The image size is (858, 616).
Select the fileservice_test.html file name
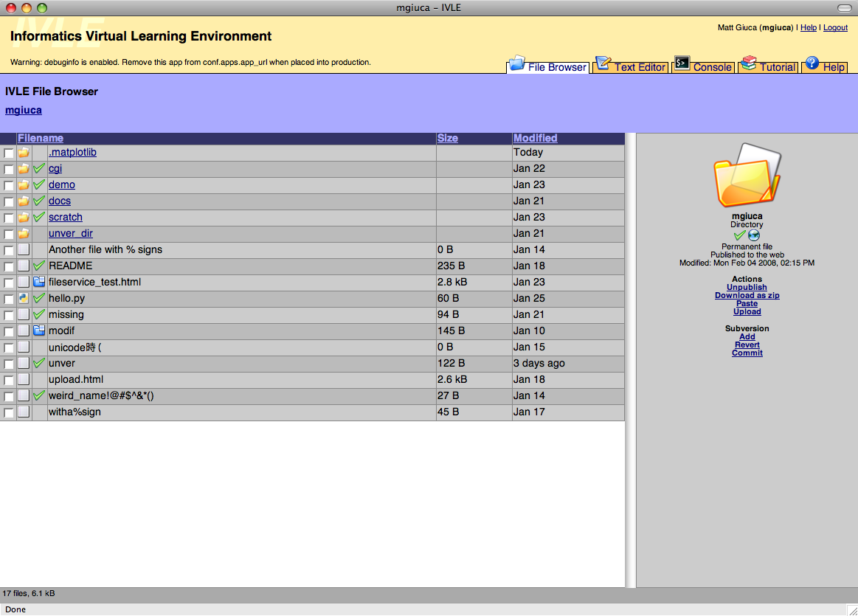[94, 283]
